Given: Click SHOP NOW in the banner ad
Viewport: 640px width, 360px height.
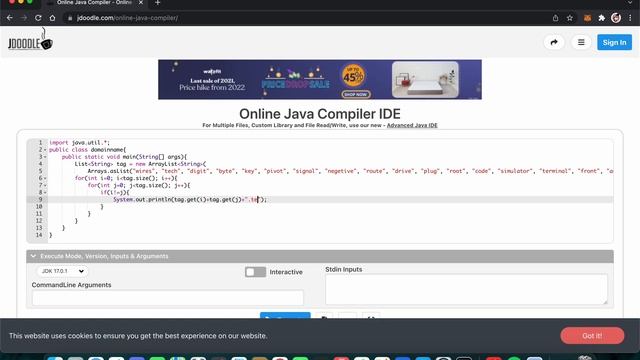Looking at the screenshot, I should 356,94.
